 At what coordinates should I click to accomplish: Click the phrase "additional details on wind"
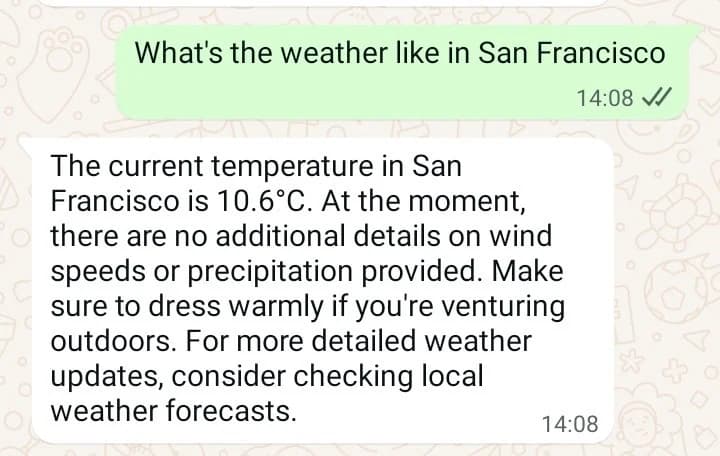383,236
